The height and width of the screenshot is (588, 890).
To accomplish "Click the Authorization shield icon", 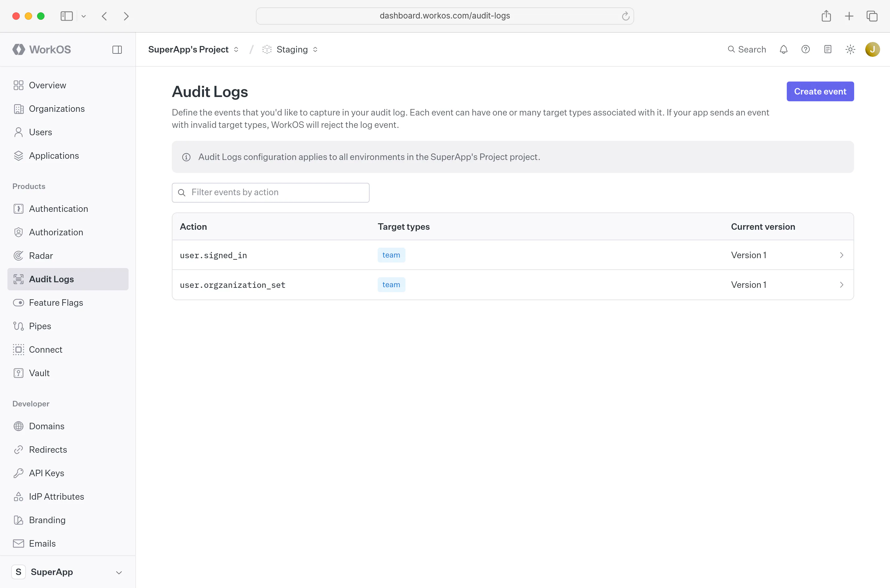I will [x=18, y=232].
